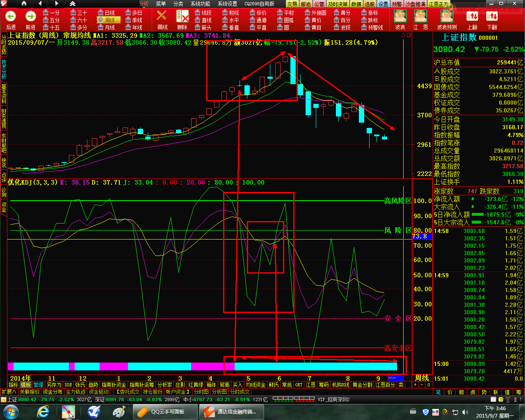Switch chart period to 一分 one-minute
This screenshot has width=525, height=420.
(51, 13)
